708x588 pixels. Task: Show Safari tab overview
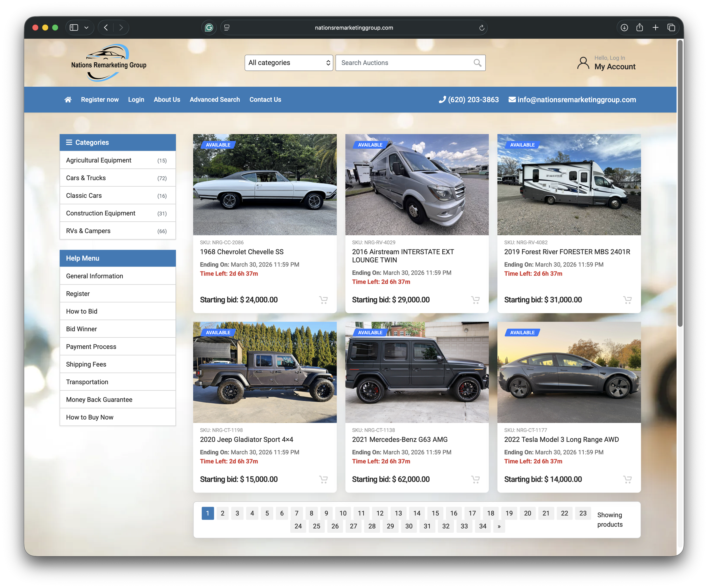(671, 28)
